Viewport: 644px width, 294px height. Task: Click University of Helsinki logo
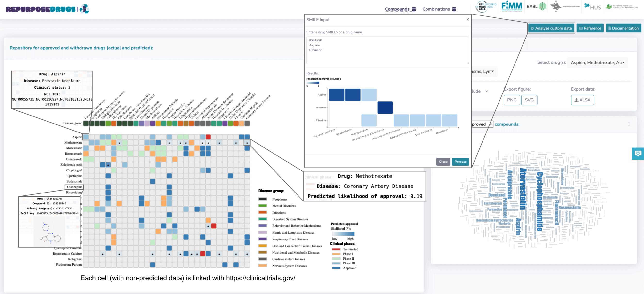(565, 7)
